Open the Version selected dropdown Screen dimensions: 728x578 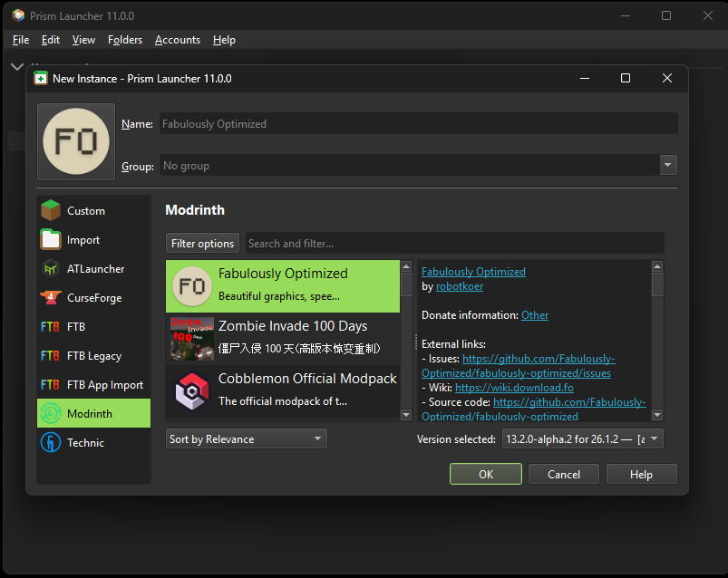click(582, 438)
